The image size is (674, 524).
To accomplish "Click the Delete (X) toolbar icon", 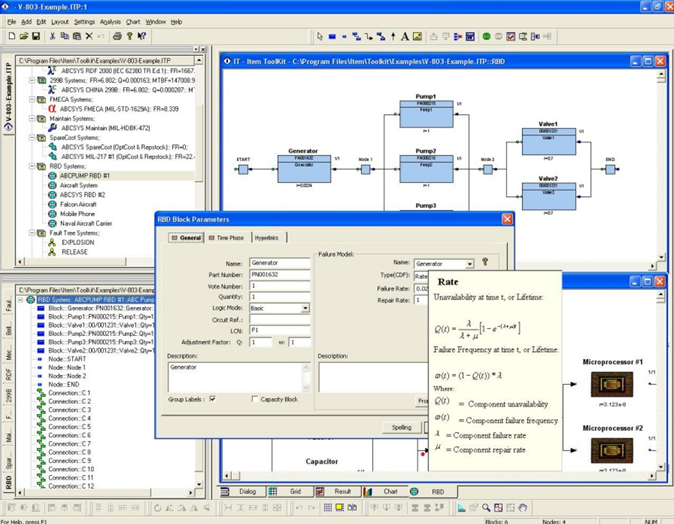I will (88, 36).
